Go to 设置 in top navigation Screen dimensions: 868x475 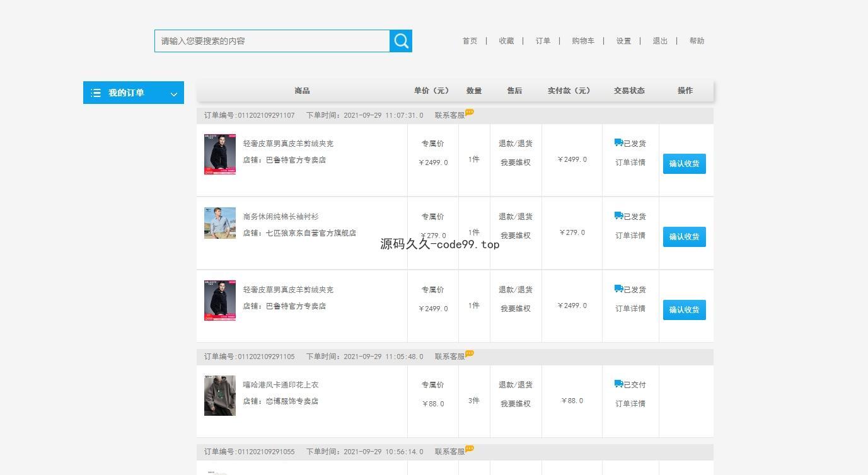point(623,41)
